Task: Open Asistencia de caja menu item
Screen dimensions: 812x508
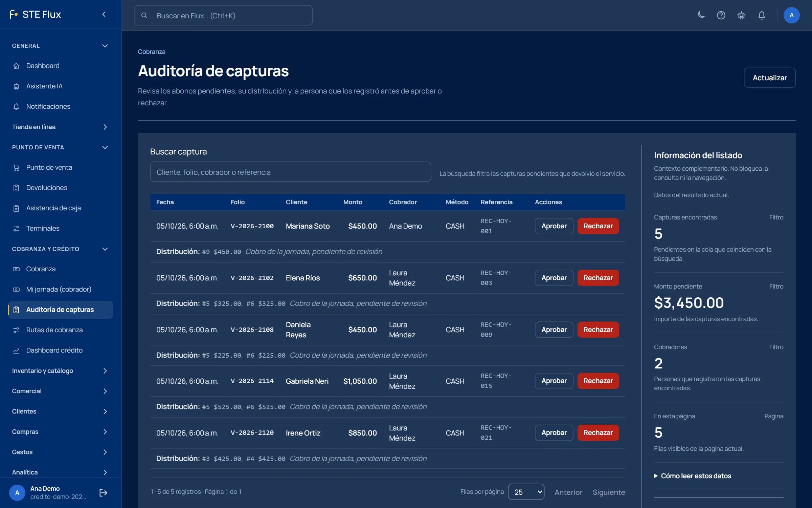Action: 61,208
